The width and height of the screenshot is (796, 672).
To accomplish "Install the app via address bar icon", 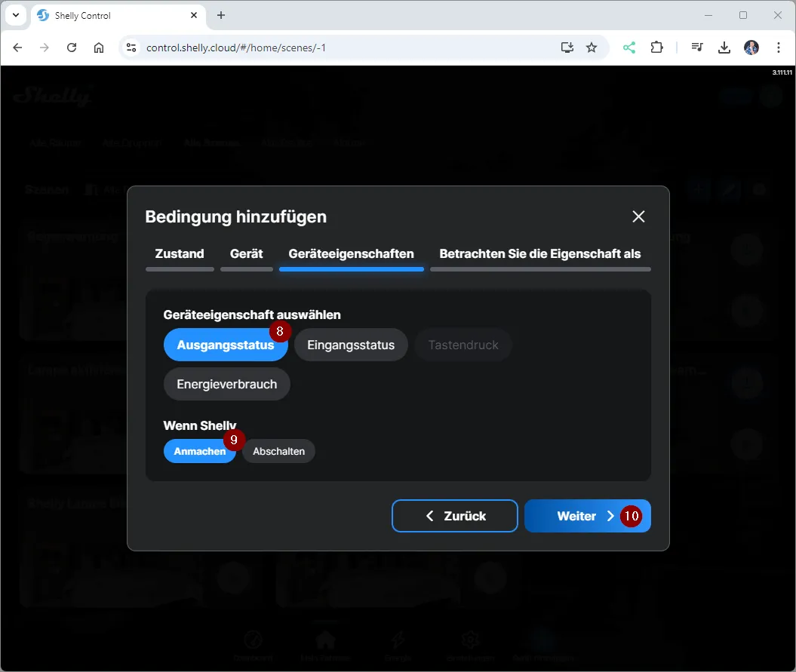I will pyautogui.click(x=567, y=48).
